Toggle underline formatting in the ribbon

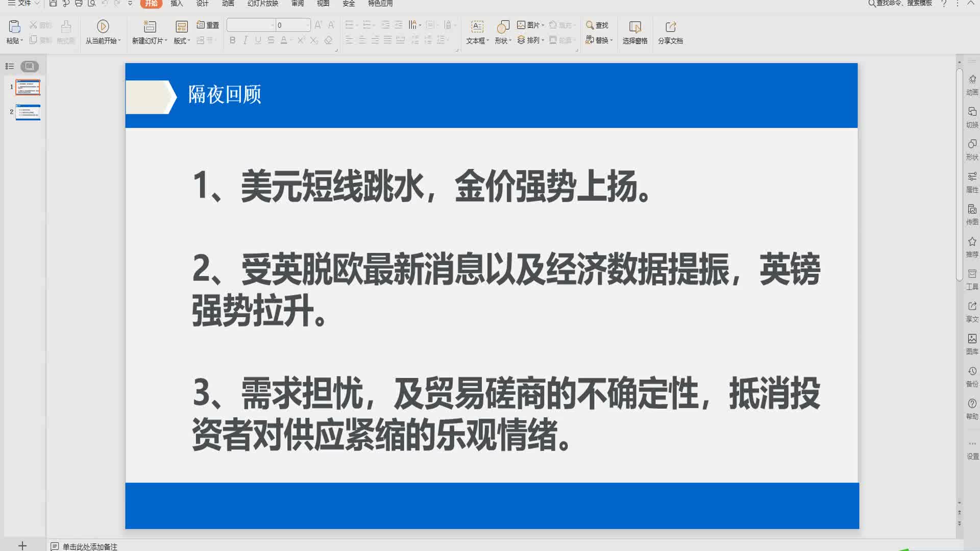[x=258, y=40]
